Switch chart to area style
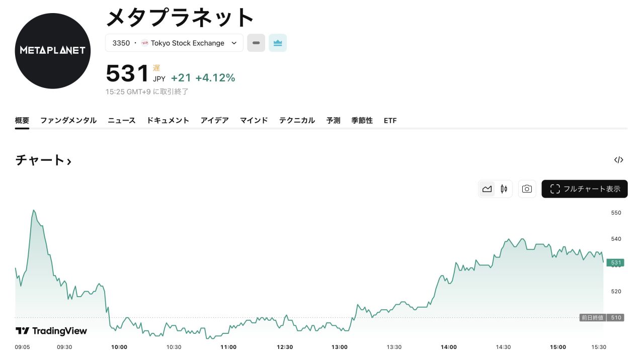Screen dimensions: 644x362 point(487,189)
